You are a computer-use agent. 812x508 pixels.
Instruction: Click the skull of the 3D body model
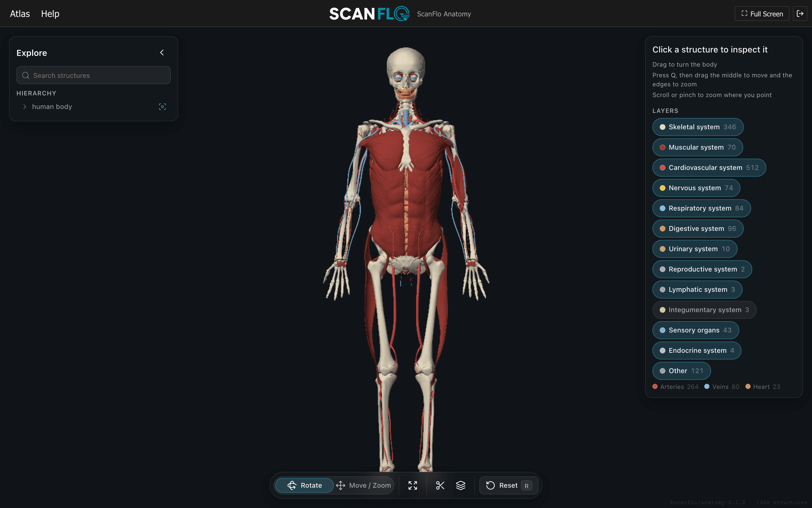coord(406,62)
